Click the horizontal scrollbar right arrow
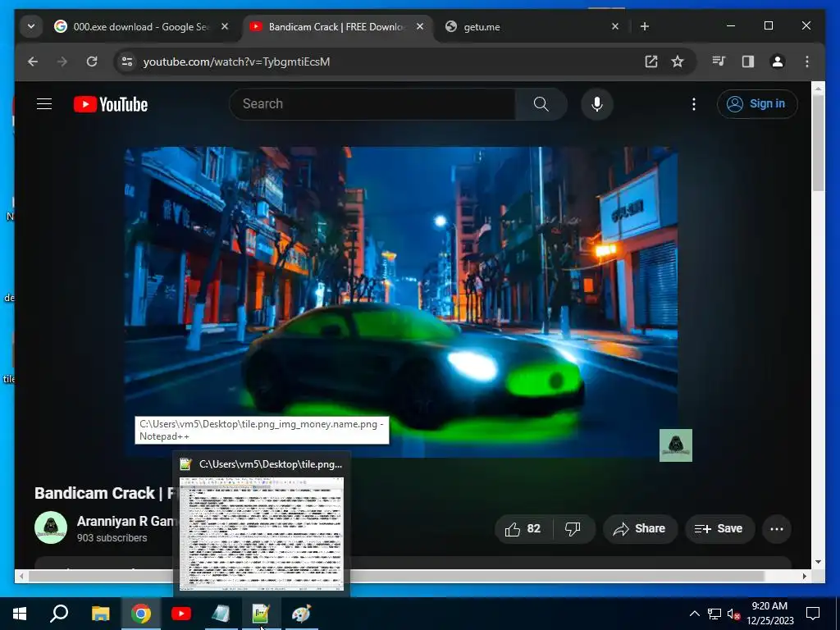 coord(805,577)
